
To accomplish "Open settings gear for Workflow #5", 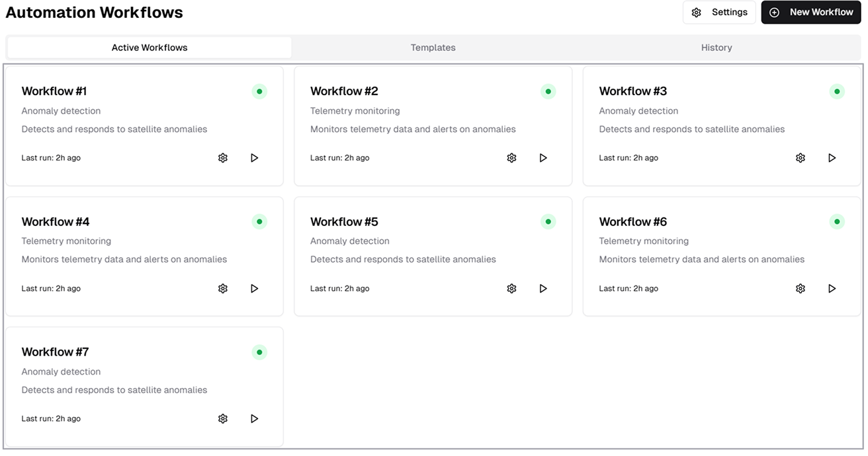I will click(511, 288).
